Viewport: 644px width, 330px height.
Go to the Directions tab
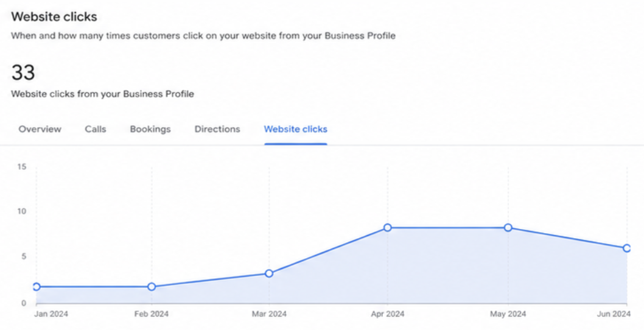click(x=217, y=129)
